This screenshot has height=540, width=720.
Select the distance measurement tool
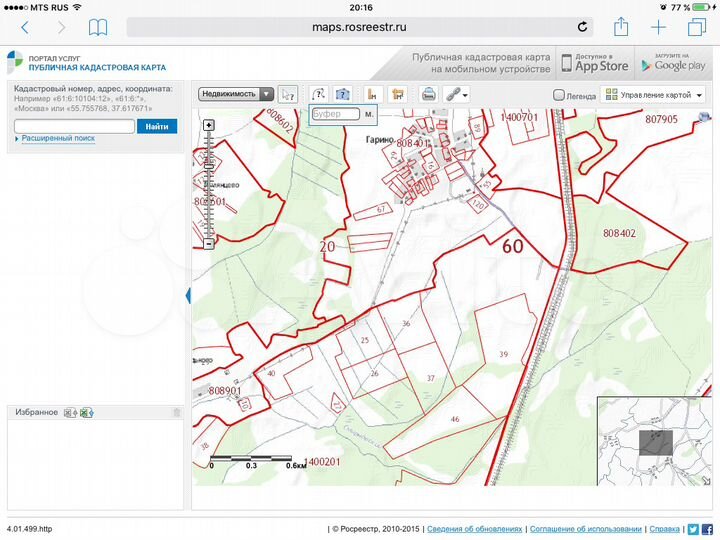(x=372, y=94)
